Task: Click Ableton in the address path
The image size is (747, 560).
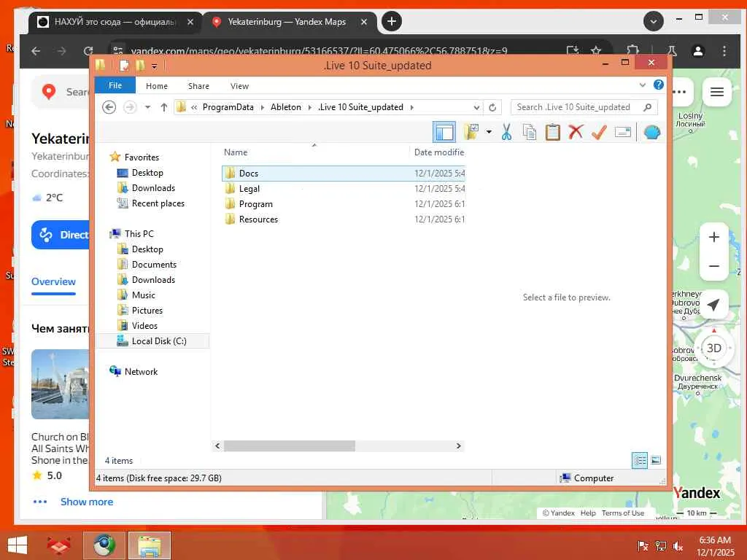Action: [286, 107]
